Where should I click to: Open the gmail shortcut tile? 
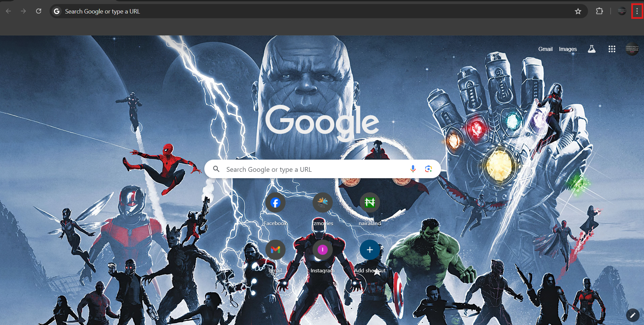click(275, 256)
